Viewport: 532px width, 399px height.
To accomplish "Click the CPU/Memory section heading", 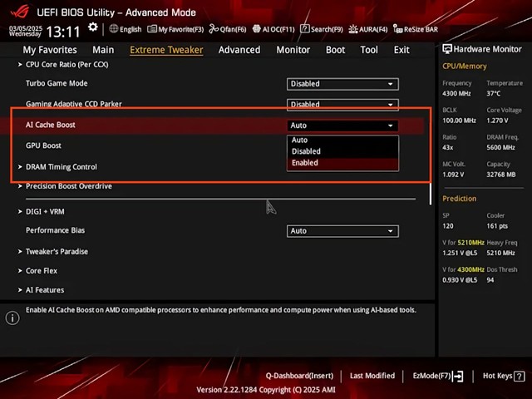I will click(465, 66).
